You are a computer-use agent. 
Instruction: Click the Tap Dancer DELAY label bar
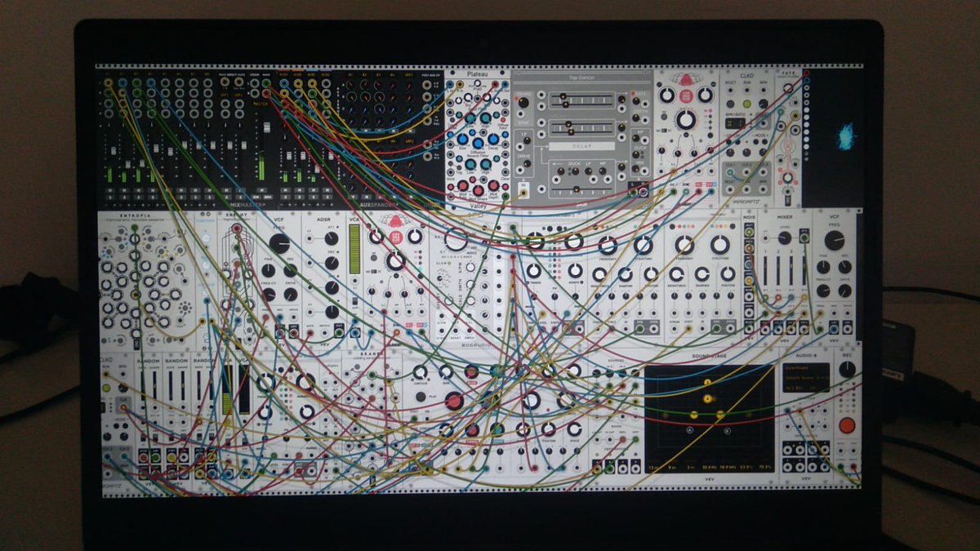581,146
